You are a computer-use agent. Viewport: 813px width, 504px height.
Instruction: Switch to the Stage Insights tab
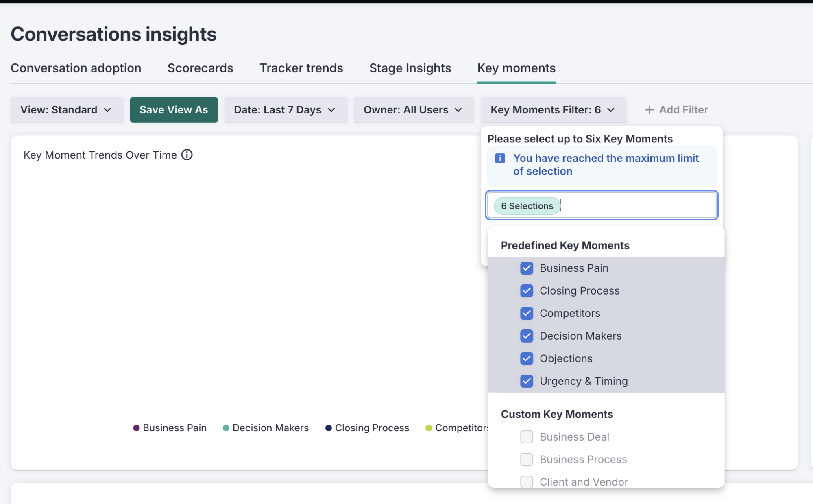[410, 68]
